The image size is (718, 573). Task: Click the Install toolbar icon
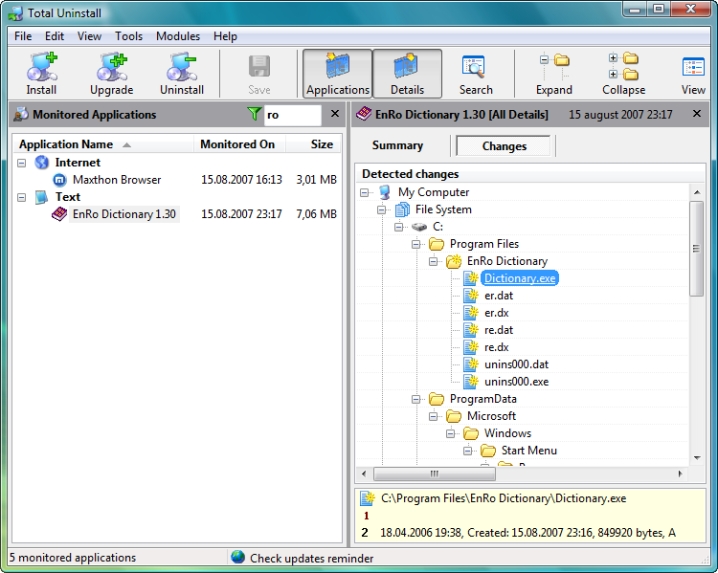tap(41, 73)
